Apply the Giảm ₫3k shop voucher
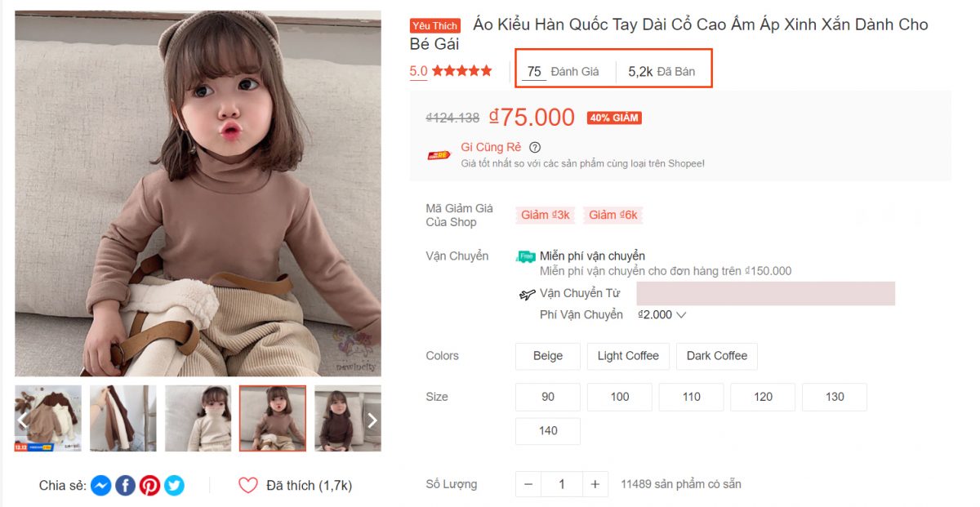The image size is (980, 507). point(545,215)
